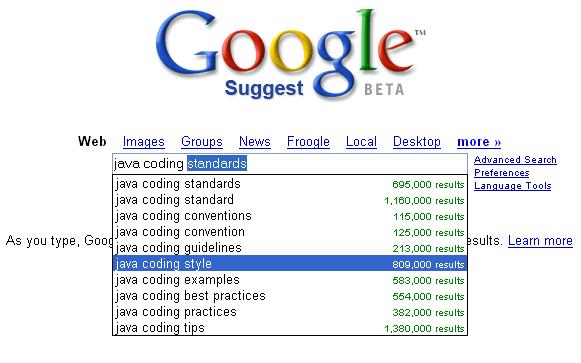The image size is (581, 363).
Task: Open the Advanced Search link
Action: tap(515, 160)
